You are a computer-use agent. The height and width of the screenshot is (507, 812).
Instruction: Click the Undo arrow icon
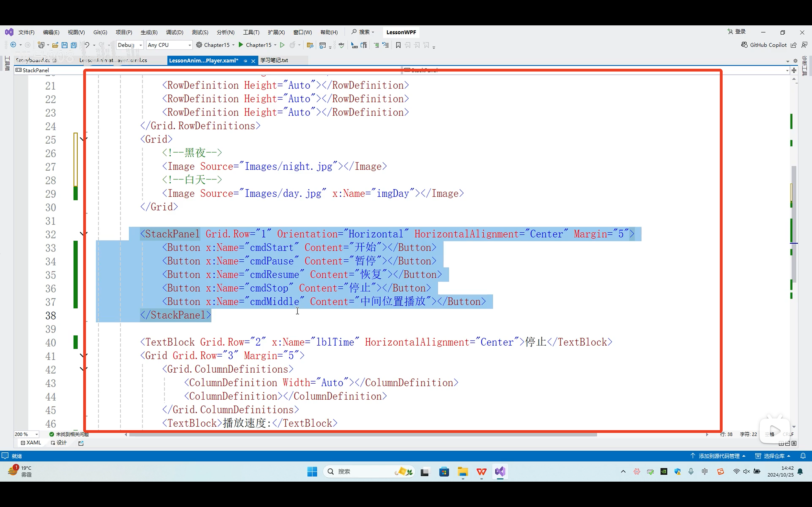(87, 45)
